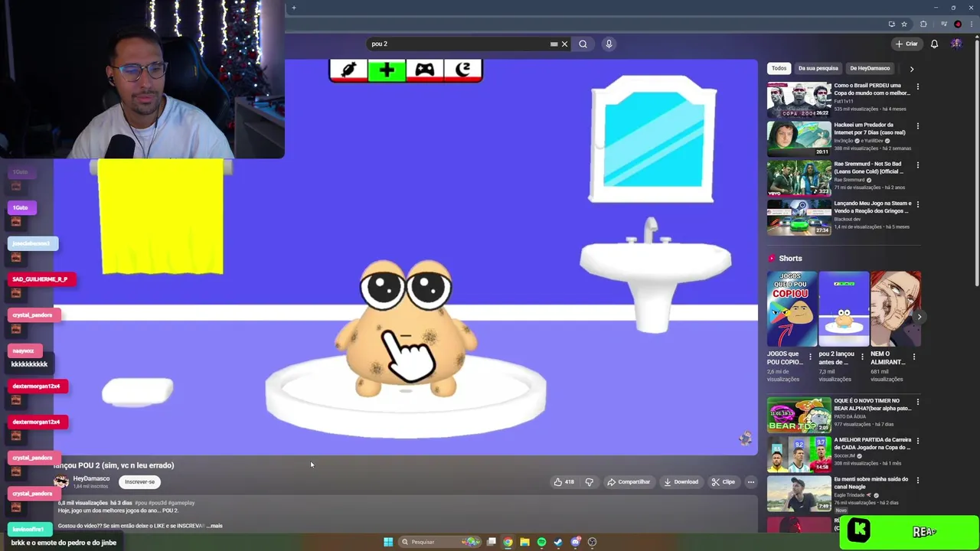This screenshot has width=980, height=551.
Task: Open the on-screen keyboard icon in search box
Action: [554, 44]
